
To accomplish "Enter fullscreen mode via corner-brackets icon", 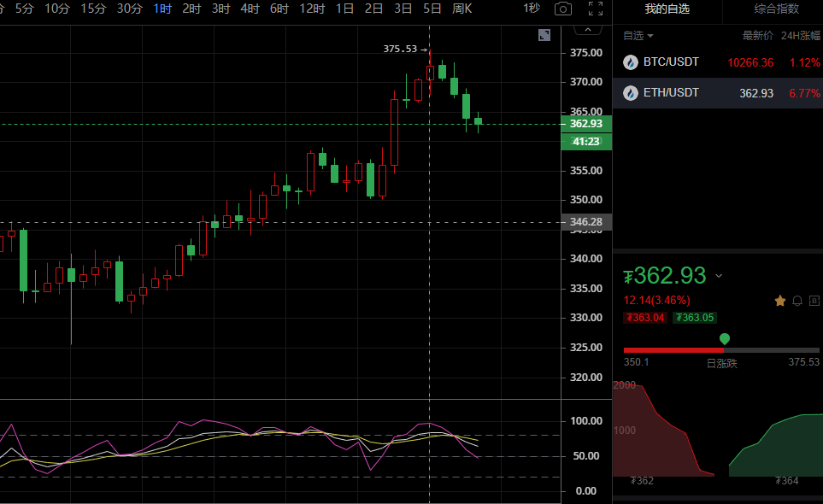I will [596, 9].
